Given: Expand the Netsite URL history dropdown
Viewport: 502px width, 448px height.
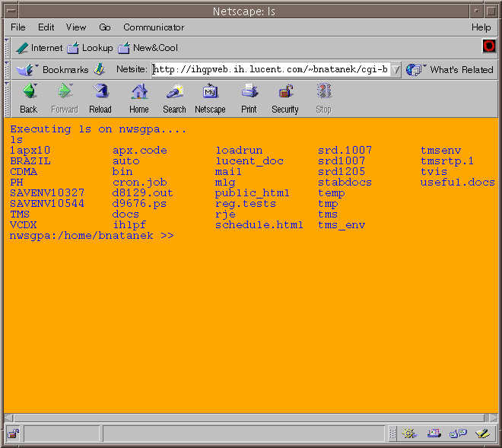Looking at the screenshot, I should (x=396, y=69).
